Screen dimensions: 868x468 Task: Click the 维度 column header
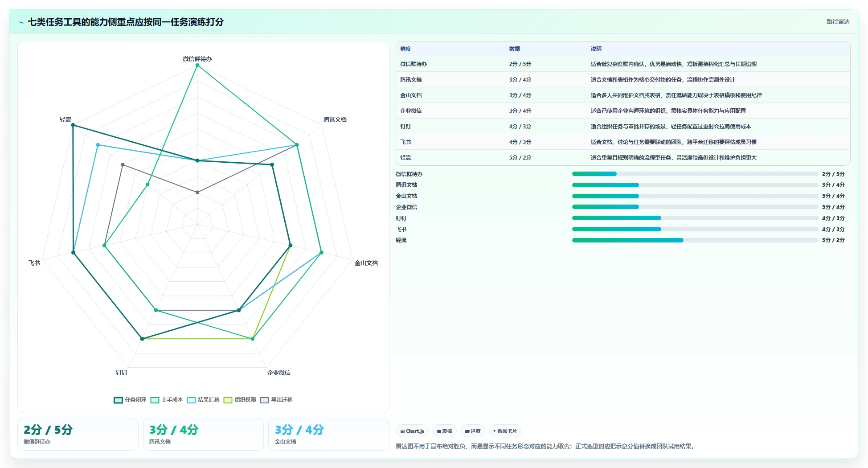[405, 49]
